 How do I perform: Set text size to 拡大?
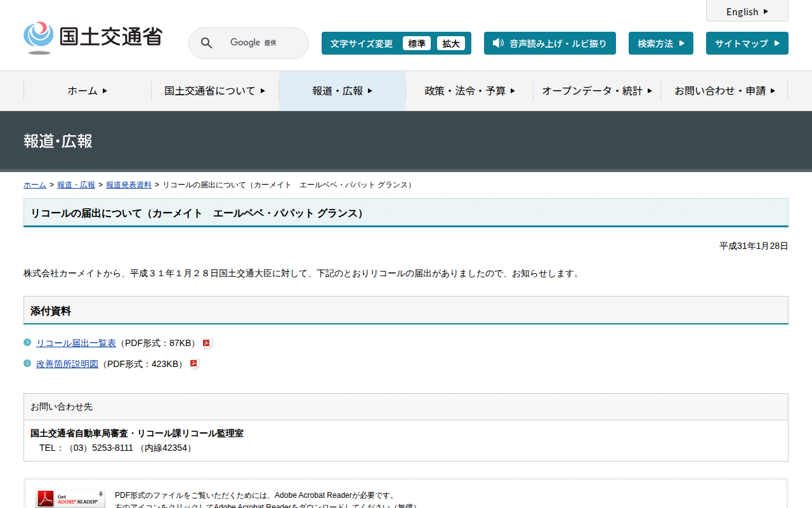(x=450, y=43)
